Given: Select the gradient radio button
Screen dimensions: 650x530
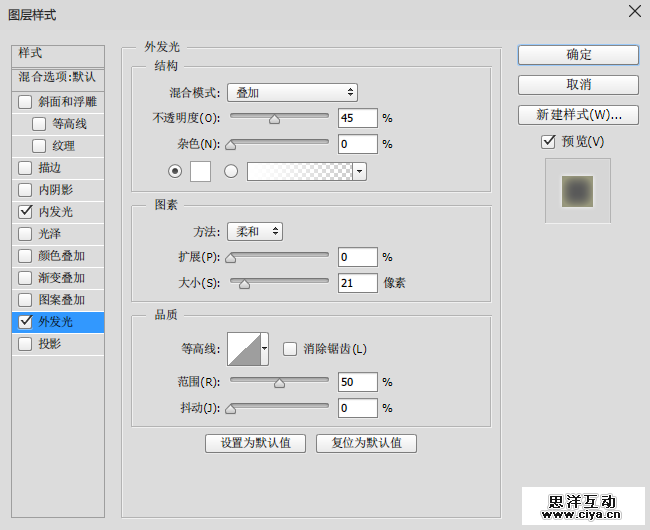Looking at the screenshot, I should (x=231, y=171).
